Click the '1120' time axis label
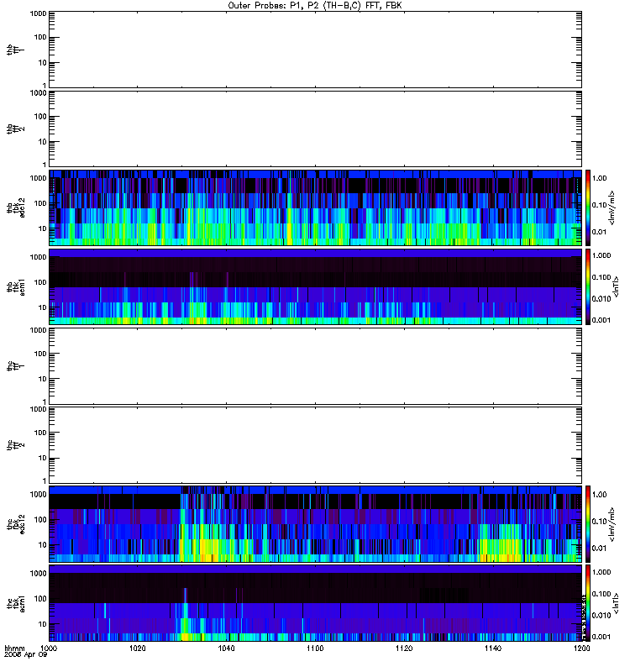 (x=404, y=648)
